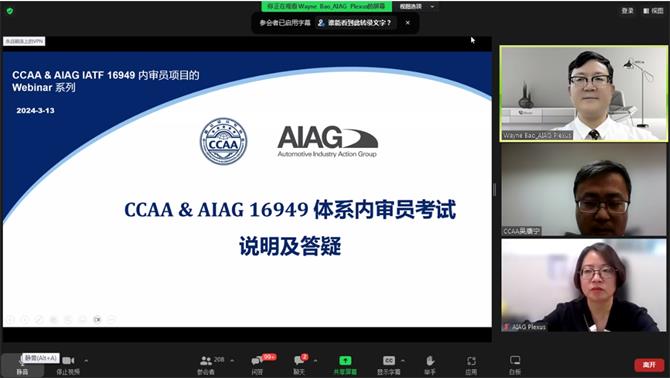Raise hand with the 举手 button
Image resolution: width=670 pixels, height=378 pixels.
[x=430, y=365]
